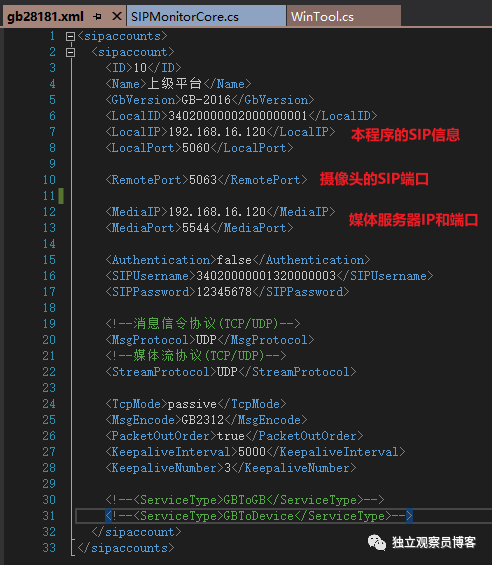Pin the gb28181.xml tab
The width and height of the screenshot is (492, 565).
(x=97, y=17)
